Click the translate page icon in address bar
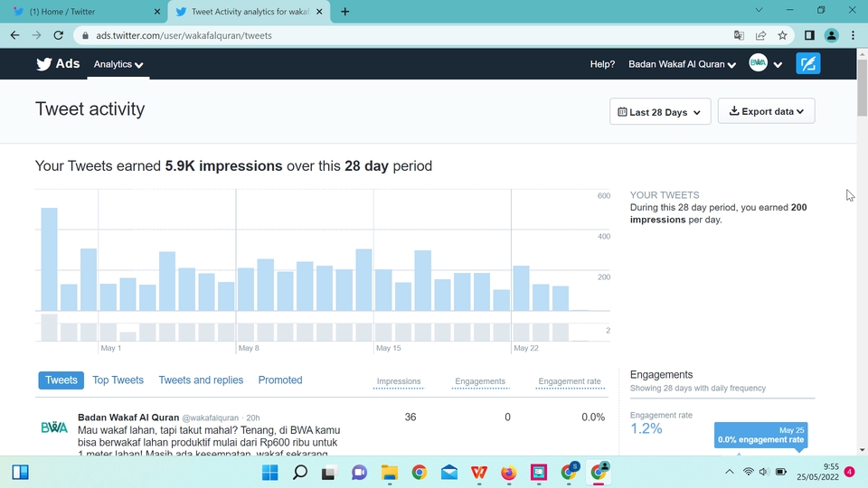The image size is (868, 488). coord(739,35)
